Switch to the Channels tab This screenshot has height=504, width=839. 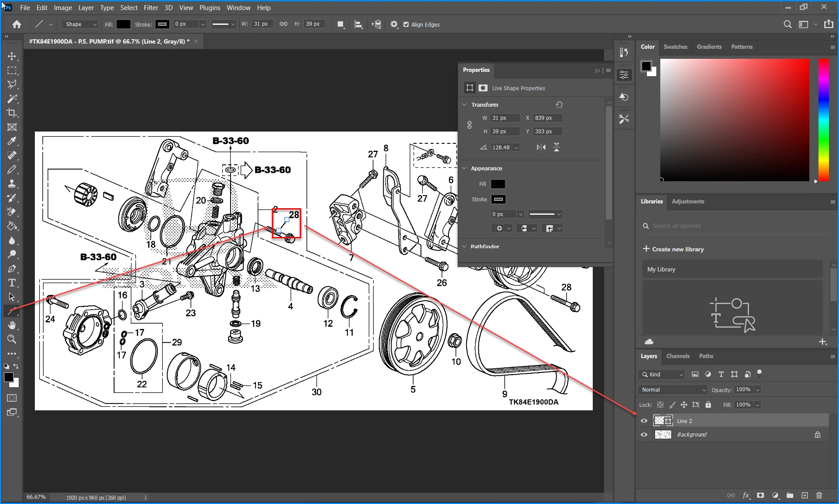pos(678,356)
